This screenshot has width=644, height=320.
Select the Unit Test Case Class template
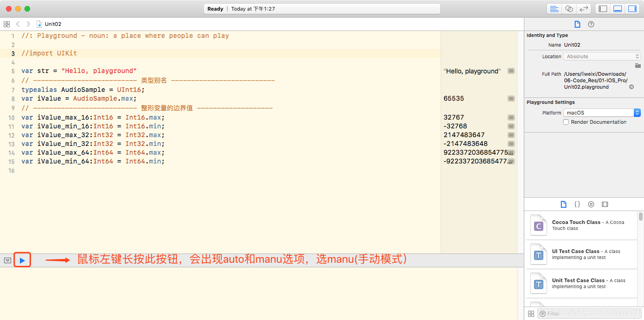tap(582, 284)
